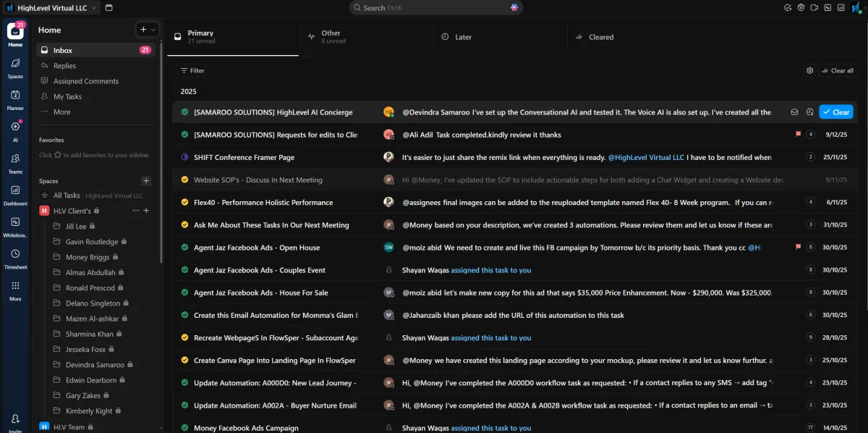Switch to the Primary inbox tab
Viewport: 868px width, 433px height.
pos(233,37)
